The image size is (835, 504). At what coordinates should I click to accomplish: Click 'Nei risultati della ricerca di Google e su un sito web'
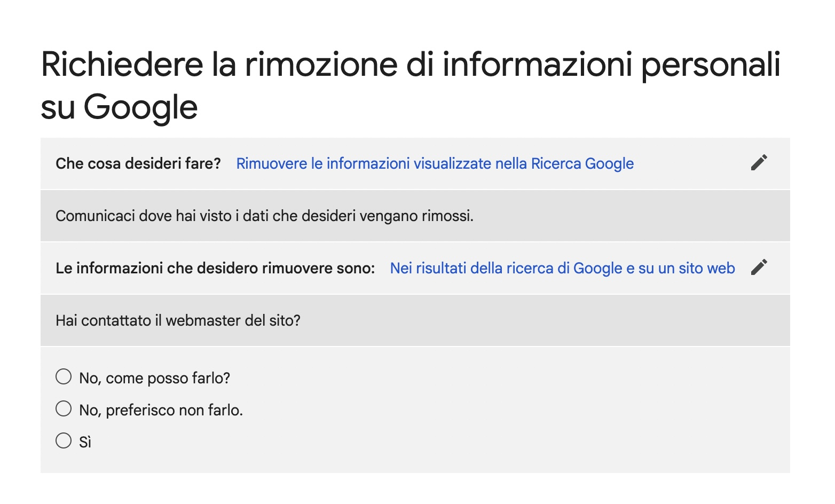click(562, 268)
